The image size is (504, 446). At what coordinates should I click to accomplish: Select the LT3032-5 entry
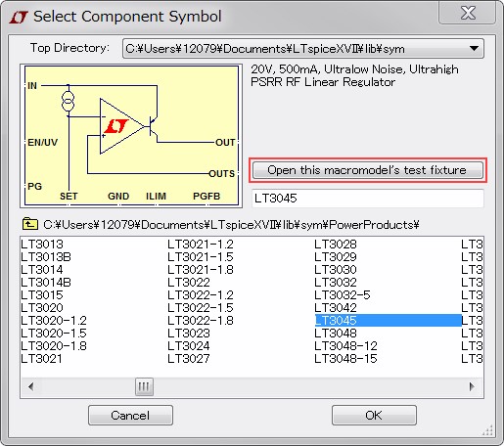click(x=343, y=295)
